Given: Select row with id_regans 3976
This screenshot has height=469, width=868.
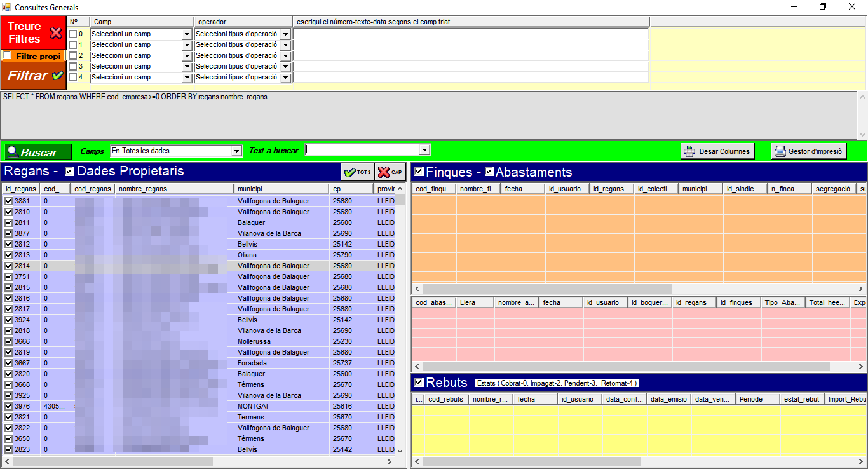Looking at the screenshot, I should (22, 406).
